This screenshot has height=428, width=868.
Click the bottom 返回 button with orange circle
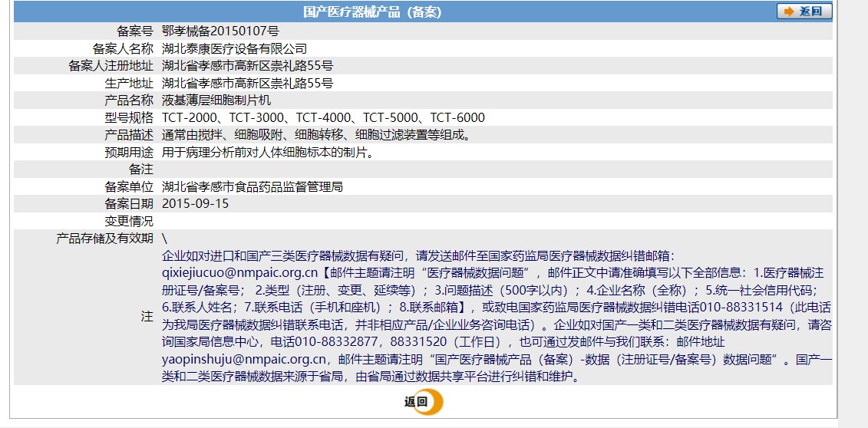point(424,402)
